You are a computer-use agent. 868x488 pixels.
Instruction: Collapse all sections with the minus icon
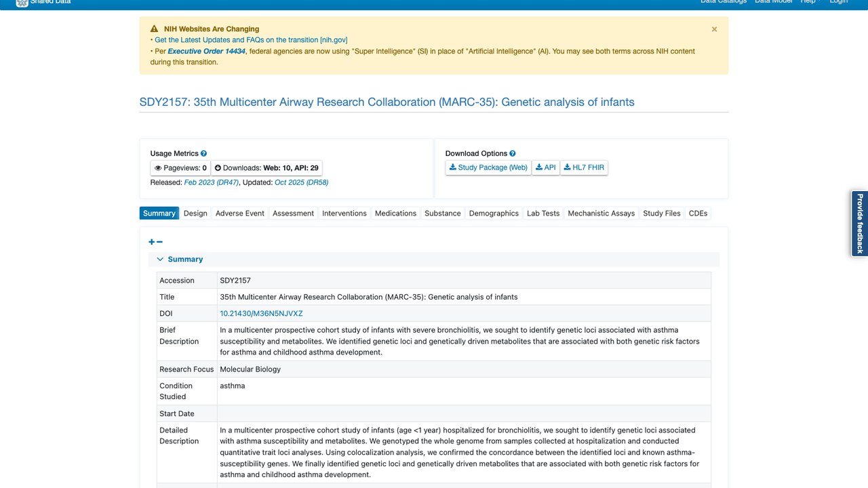(x=159, y=242)
